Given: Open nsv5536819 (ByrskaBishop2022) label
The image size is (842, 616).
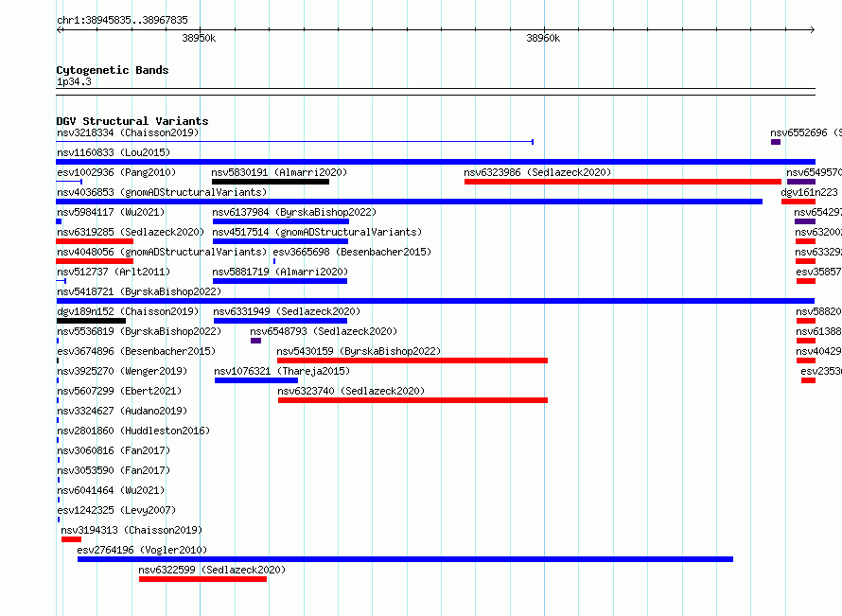Looking at the screenshot, I should coord(139,331).
